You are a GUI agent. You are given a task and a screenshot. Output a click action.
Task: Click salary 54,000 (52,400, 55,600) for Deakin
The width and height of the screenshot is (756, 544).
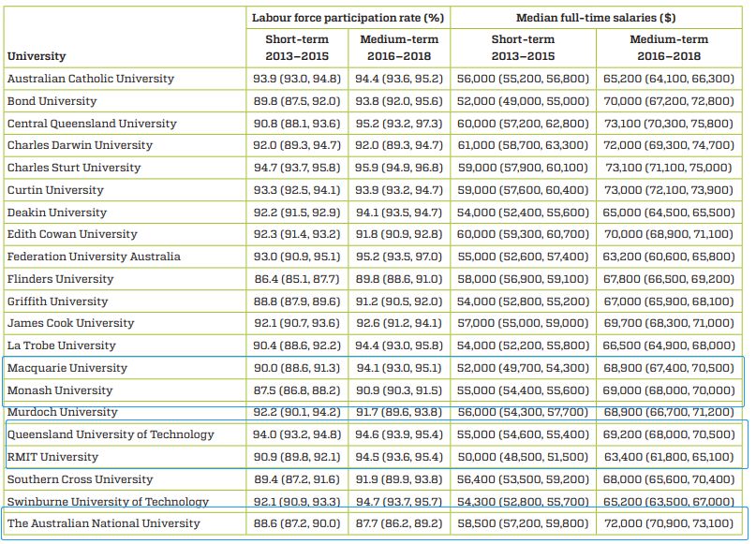click(x=523, y=213)
